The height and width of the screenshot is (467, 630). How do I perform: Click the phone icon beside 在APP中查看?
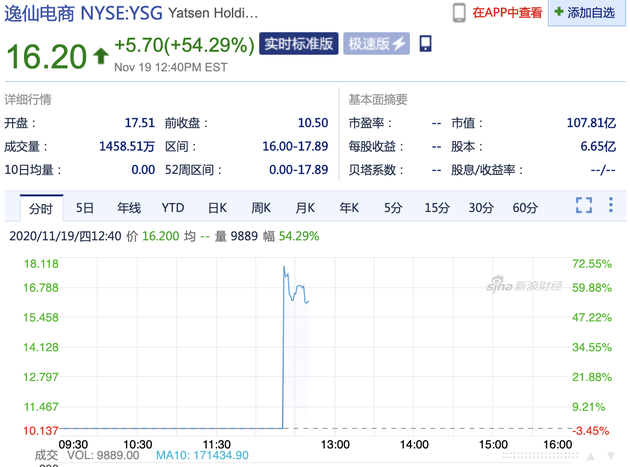[459, 12]
